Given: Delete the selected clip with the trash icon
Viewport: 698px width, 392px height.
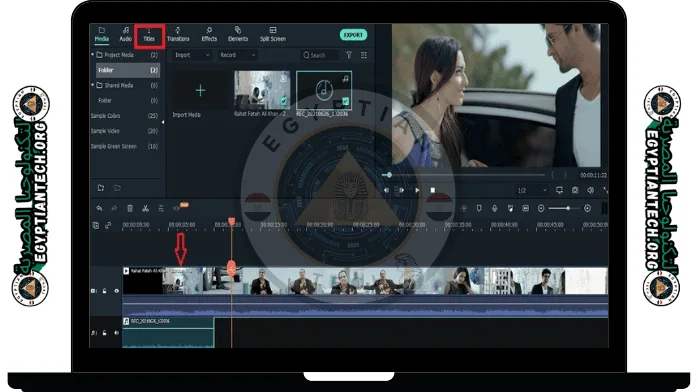Looking at the screenshot, I should tap(130, 208).
